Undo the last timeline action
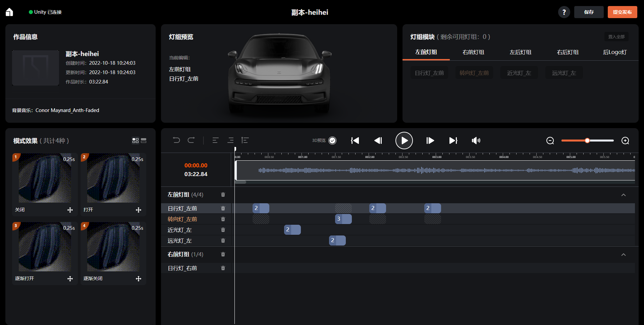Viewport: 644px width, 325px height. coord(176,140)
